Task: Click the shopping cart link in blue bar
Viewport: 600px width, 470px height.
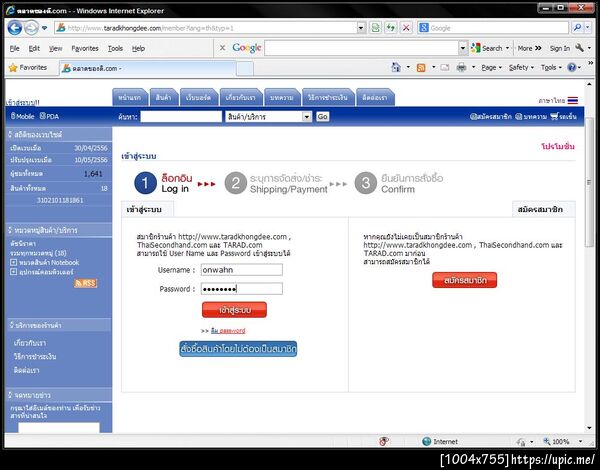Action: (x=563, y=116)
